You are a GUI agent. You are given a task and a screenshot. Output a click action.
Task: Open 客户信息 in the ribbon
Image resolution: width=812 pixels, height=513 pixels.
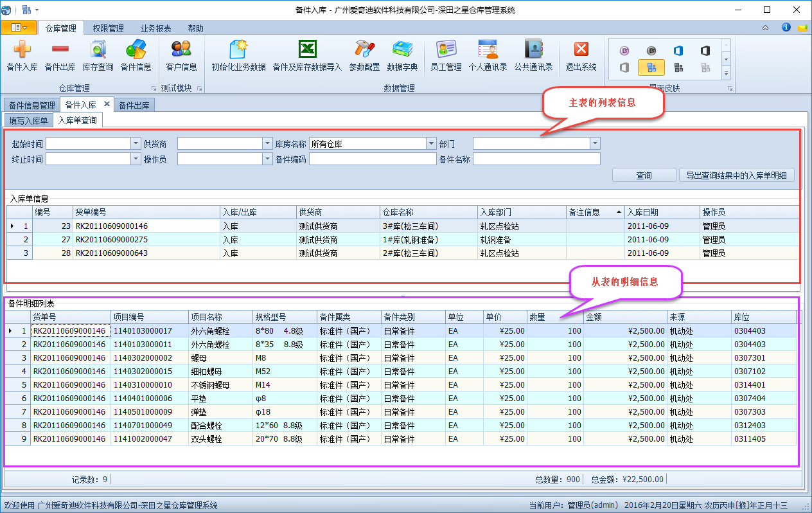(x=181, y=55)
